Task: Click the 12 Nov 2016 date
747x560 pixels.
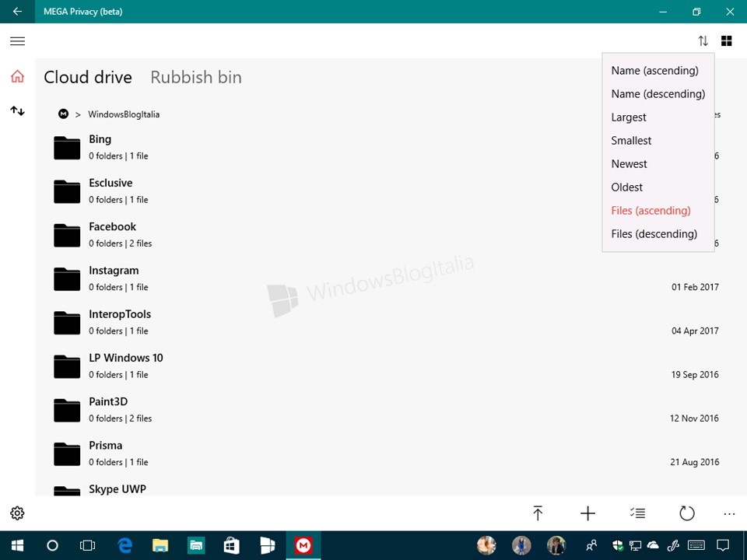Action: click(695, 418)
